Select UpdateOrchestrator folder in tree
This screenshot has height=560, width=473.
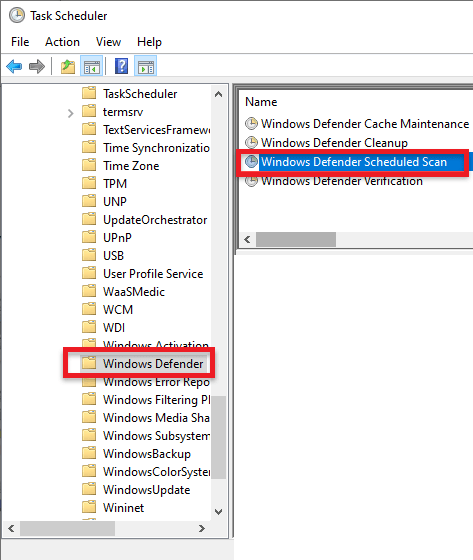point(155,220)
